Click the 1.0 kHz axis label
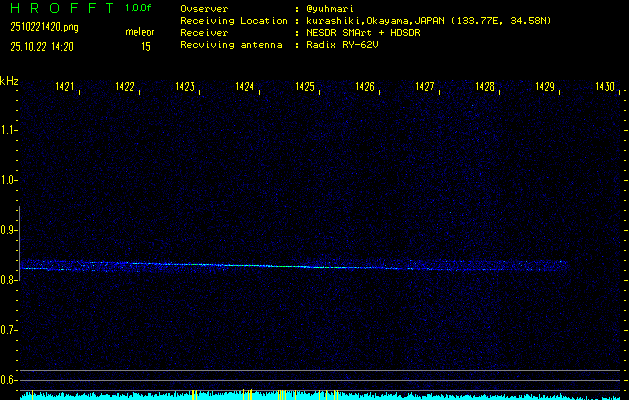 point(9,180)
